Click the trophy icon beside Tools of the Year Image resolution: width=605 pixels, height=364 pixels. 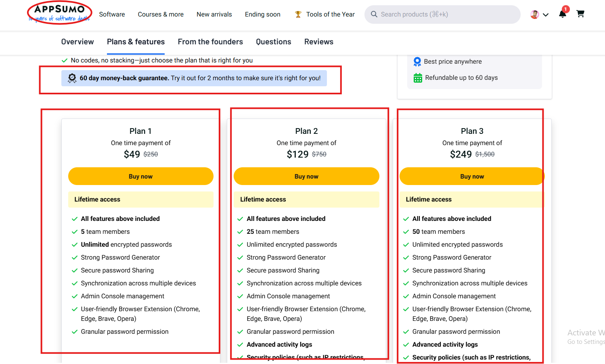point(298,14)
